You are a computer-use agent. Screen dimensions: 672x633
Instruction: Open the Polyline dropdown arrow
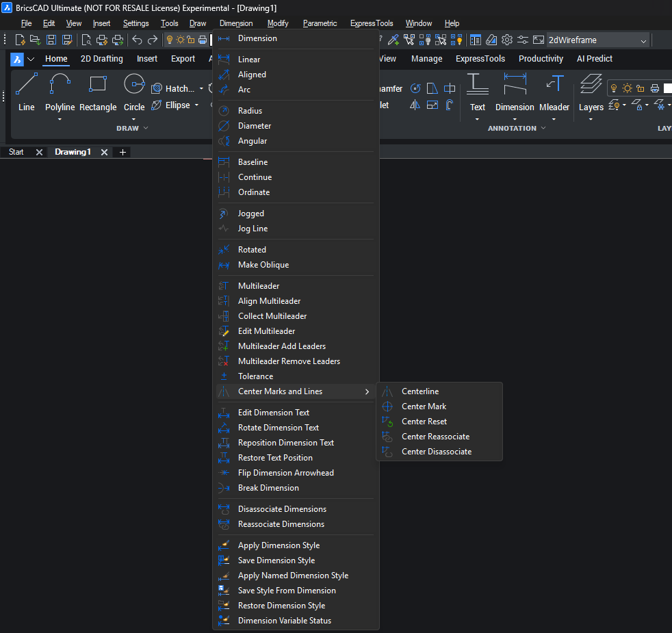click(x=60, y=119)
